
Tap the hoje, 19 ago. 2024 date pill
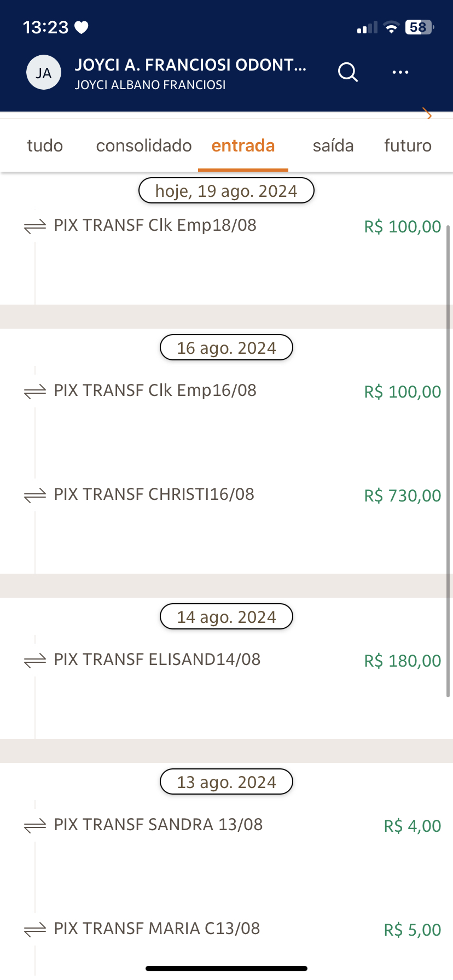tap(226, 191)
